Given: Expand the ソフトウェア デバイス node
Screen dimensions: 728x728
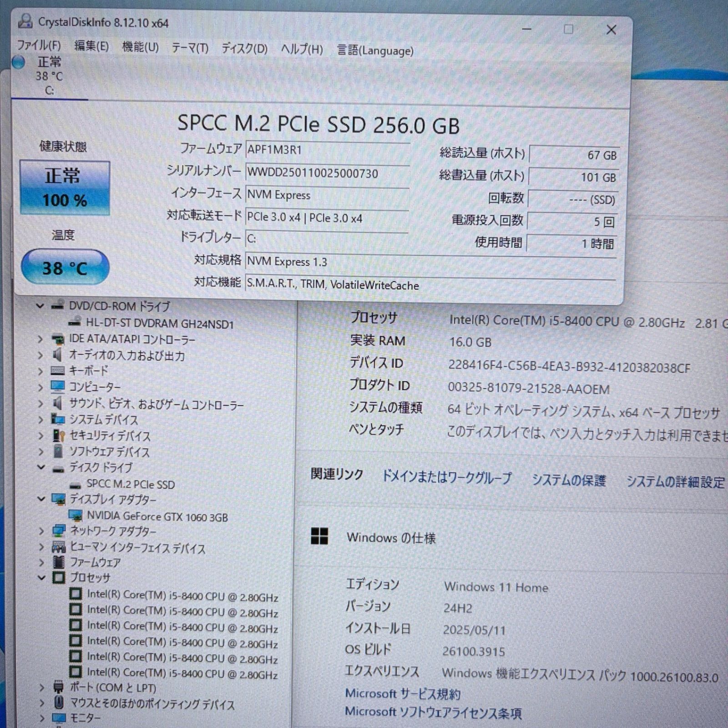Looking at the screenshot, I should pyautogui.click(x=41, y=452).
